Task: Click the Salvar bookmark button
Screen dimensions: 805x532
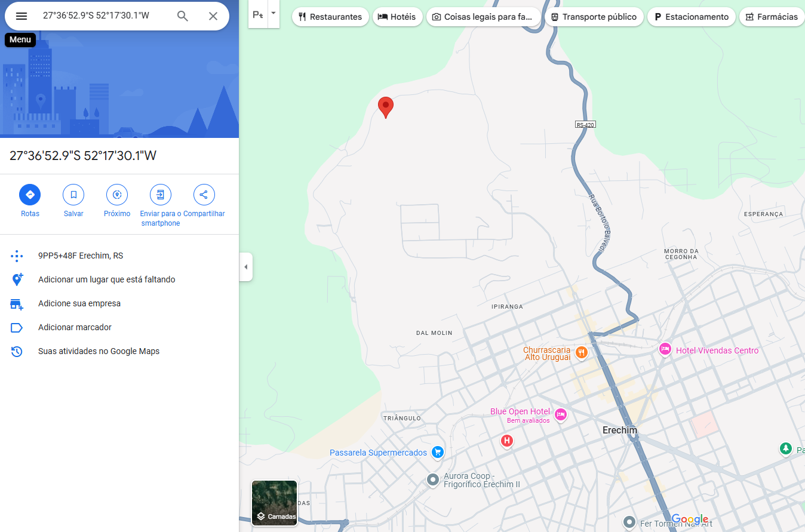Action: click(x=73, y=195)
